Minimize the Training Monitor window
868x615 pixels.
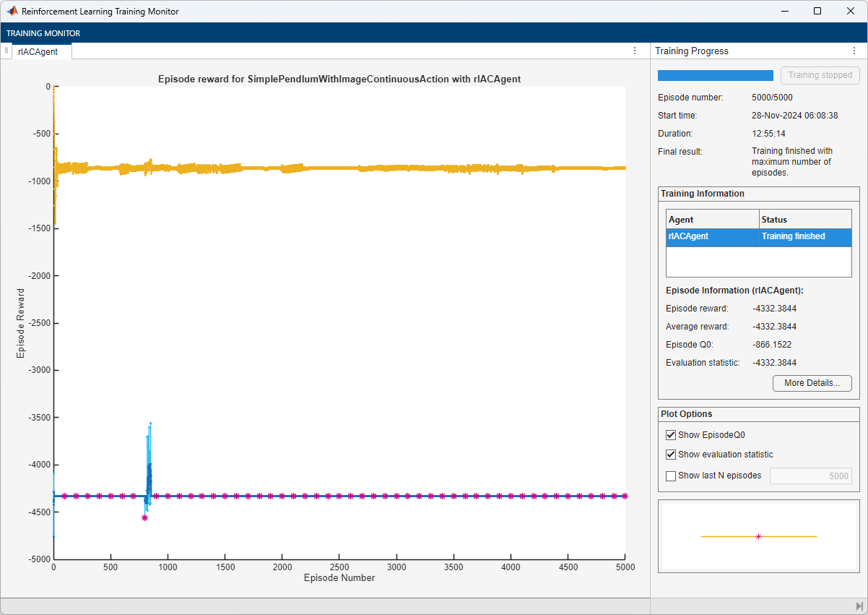pos(784,12)
